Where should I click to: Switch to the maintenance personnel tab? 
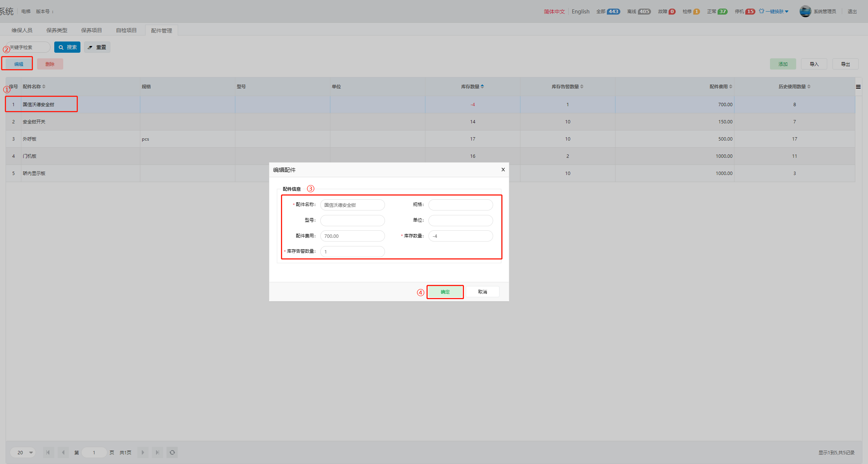point(22,30)
